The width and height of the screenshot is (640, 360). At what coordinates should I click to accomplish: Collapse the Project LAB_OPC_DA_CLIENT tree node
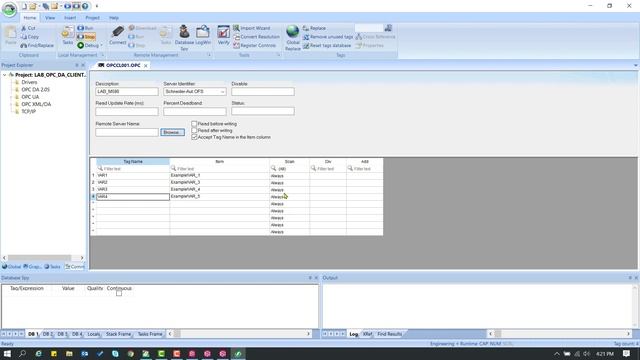4,75
